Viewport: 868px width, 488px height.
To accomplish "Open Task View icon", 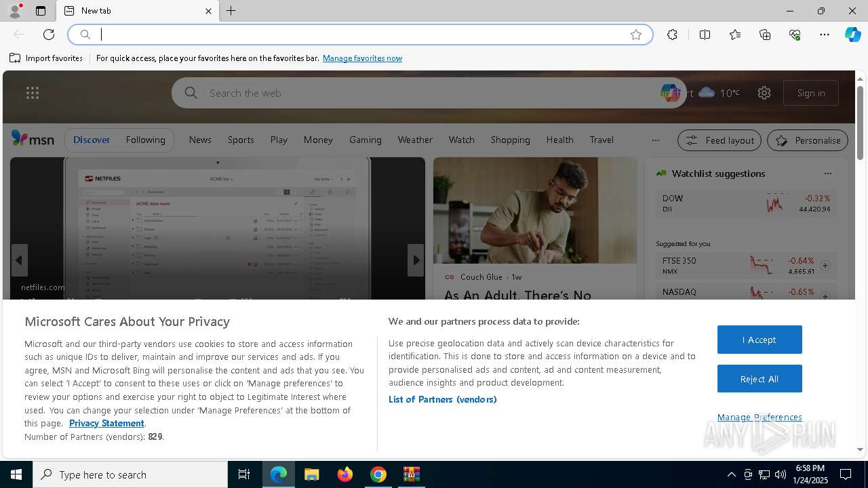I will 244,474.
